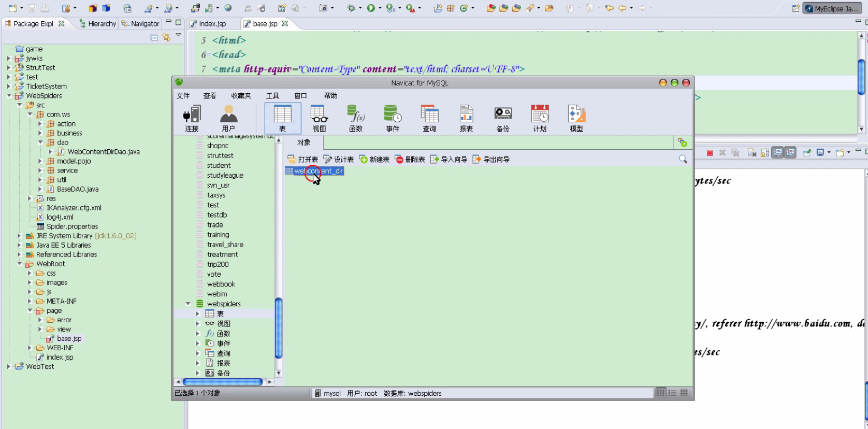
Task: Open Navicat 收藏夹 menu
Action: pyautogui.click(x=241, y=96)
